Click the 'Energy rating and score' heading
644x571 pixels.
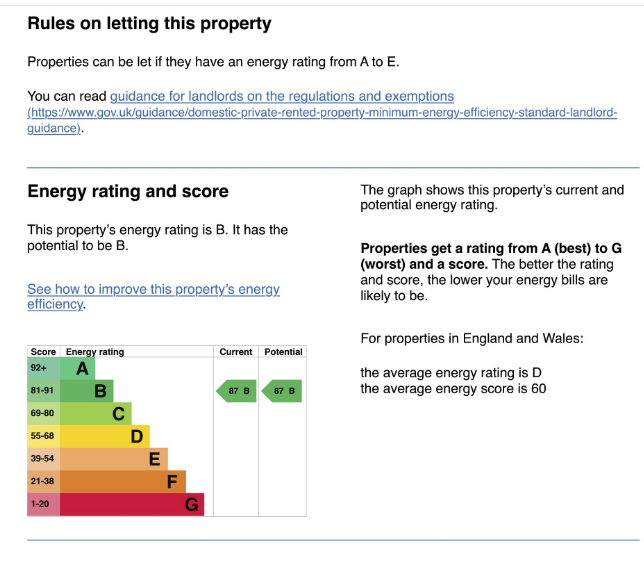(128, 192)
